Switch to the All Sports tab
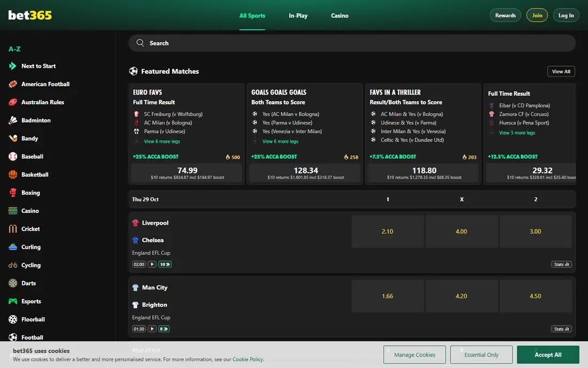The image size is (588, 368). coord(252,16)
